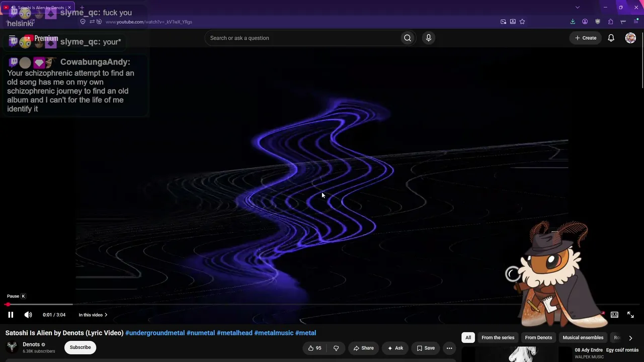Click the red video progress bar
The height and width of the screenshot is (362, 644).
322,304
